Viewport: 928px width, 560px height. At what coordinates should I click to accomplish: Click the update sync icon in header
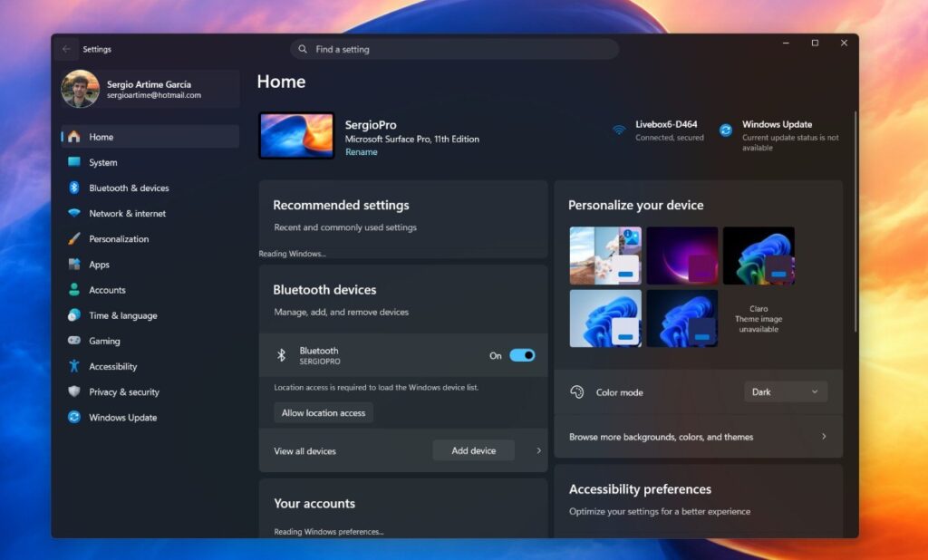click(x=726, y=130)
